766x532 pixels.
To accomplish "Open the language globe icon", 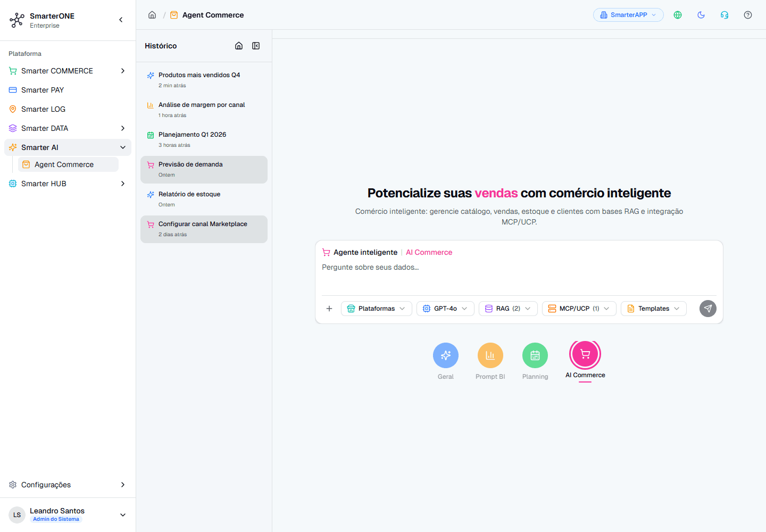I will (x=678, y=15).
